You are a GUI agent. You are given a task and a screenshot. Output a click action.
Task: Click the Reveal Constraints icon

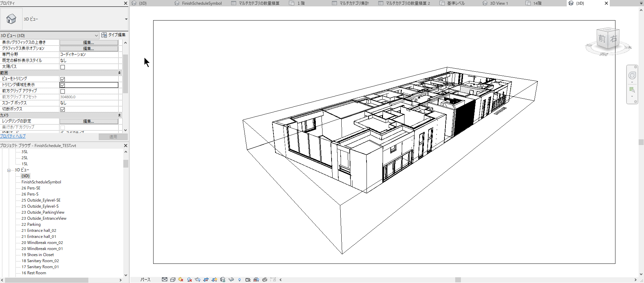pyautogui.click(x=273, y=280)
